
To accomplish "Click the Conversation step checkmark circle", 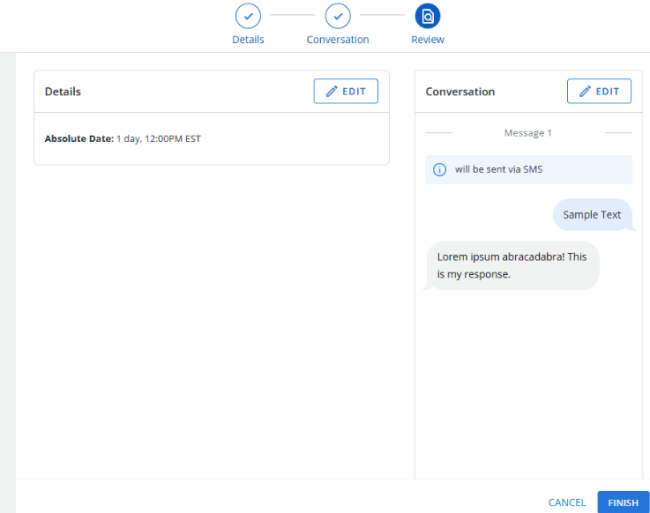I will pyautogui.click(x=338, y=16).
